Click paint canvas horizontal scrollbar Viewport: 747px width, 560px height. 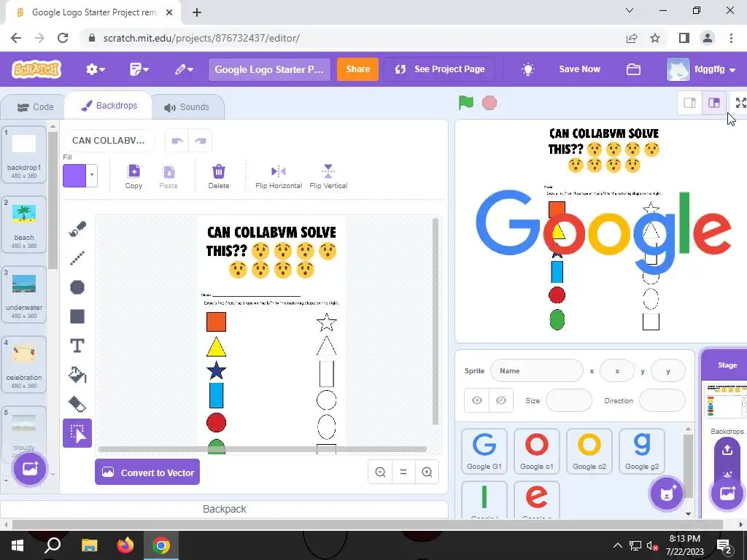pos(263,449)
